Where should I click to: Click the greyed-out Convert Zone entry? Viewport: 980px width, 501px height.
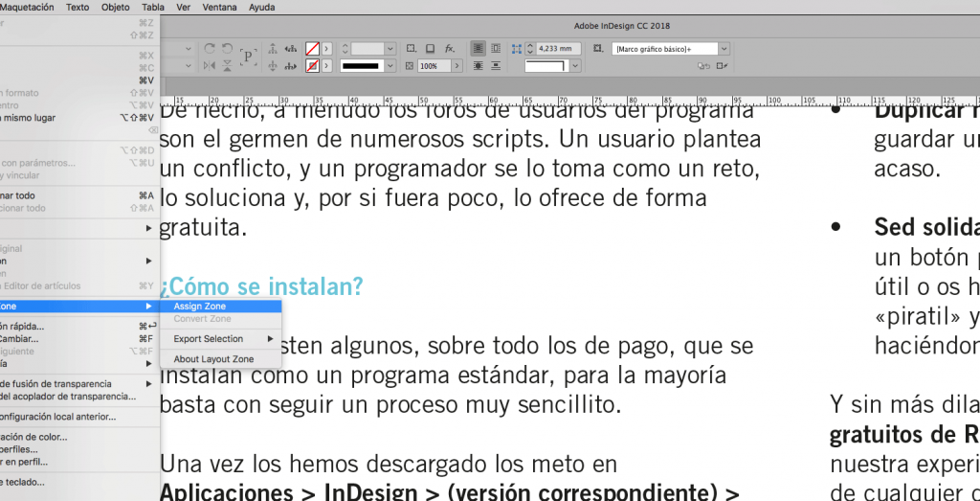click(x=221, y=319)
